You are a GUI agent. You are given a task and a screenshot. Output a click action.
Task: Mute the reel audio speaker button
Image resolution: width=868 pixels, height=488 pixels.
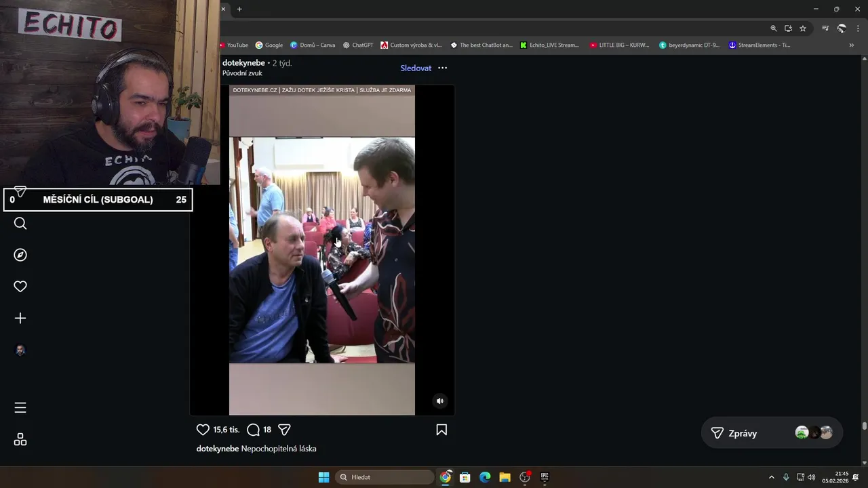click(x=440, y=401)
